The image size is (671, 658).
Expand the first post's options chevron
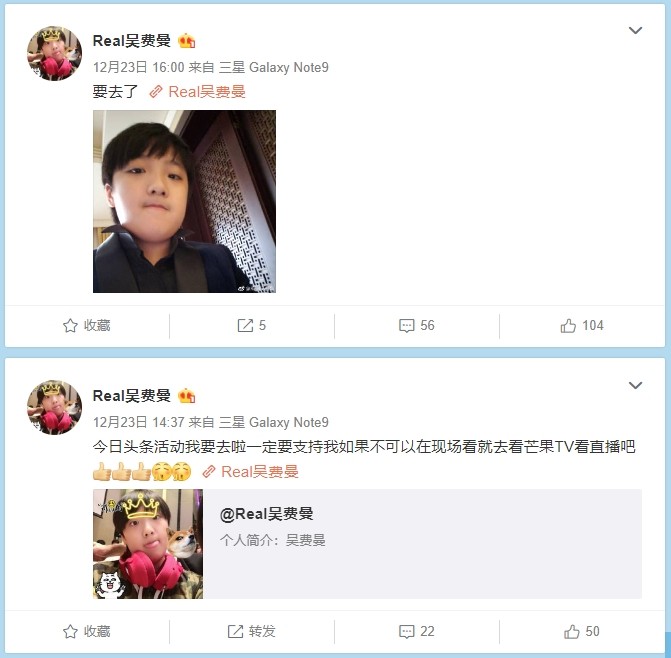[635, 30]
